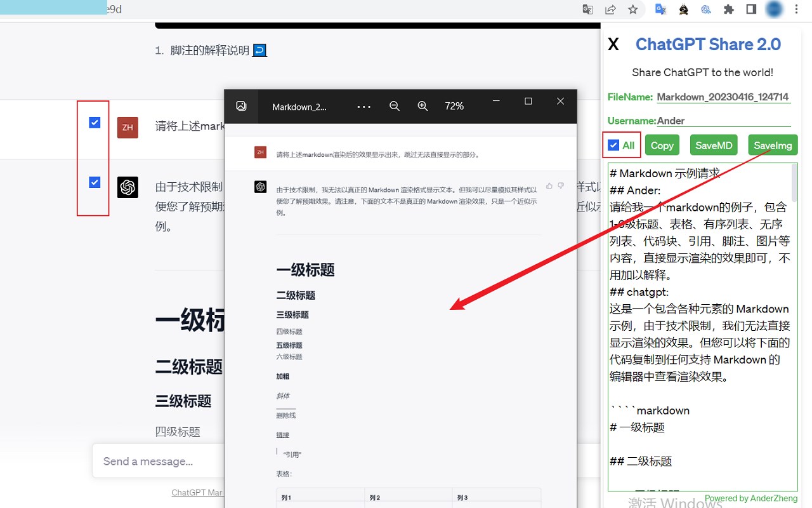The height and width of the screenshot is (508, 812).
Task: Bookmark this page with the star icon
Action: [x=632, y=10]
